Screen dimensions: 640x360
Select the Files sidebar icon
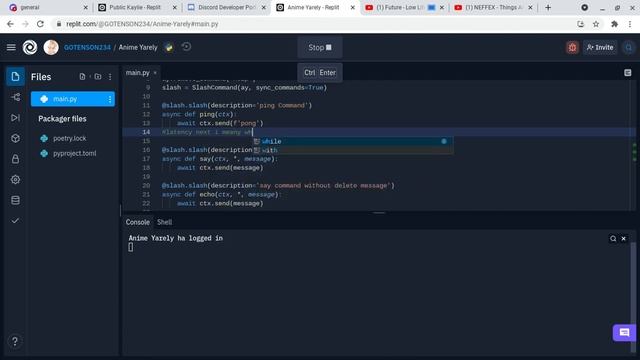(x=15, y=77)
